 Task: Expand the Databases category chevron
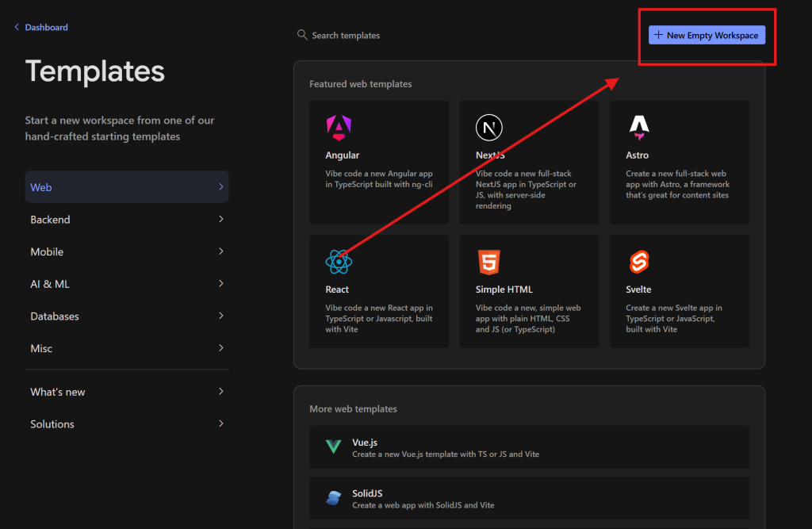tap(220, 316)
